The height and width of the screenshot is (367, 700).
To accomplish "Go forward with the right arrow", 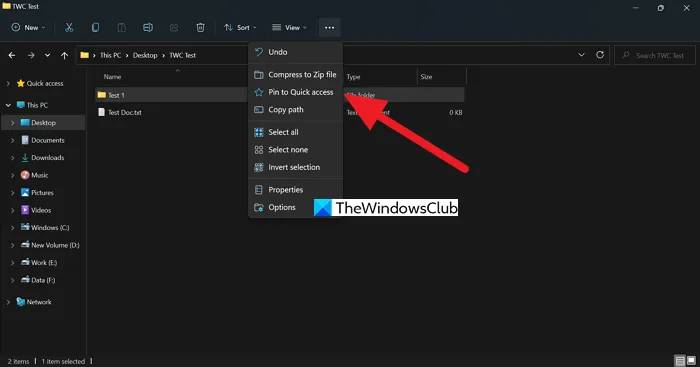I will [x=31, y=55].
